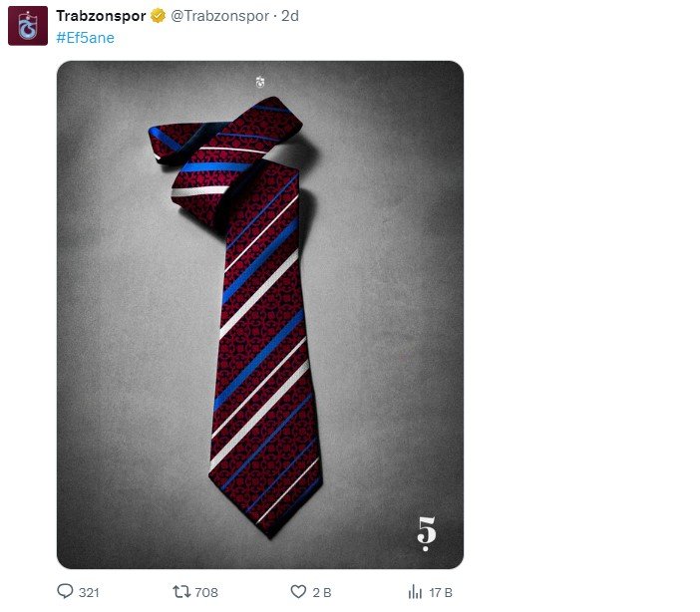The width and height of the screenshot is (700, 612).
Task: Like the tweet with heart icon
Action: coord(298,592)
